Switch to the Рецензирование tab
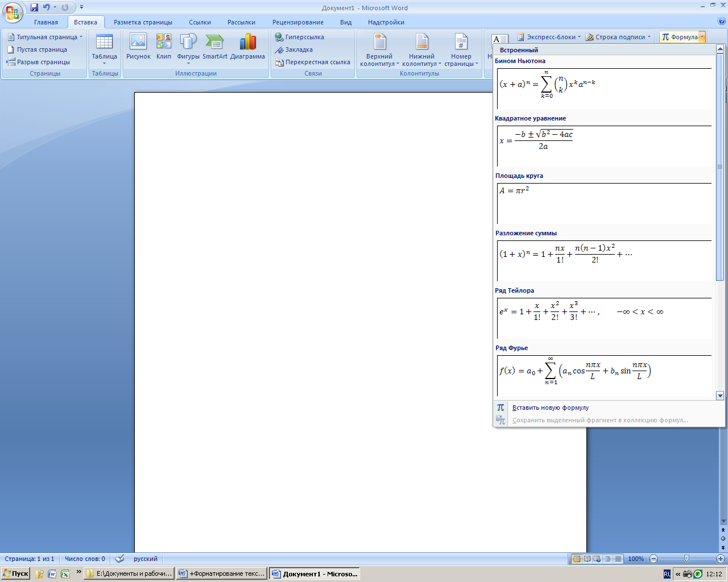This screenshot has width=728, height=582. click(298, 22)
